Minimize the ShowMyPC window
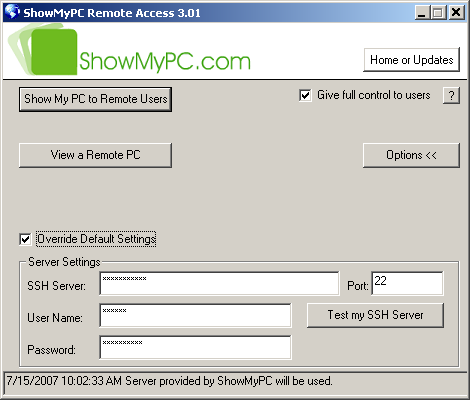Image resolution: width=470 pixels, height=400 pixels. click(x=422, y=13)
